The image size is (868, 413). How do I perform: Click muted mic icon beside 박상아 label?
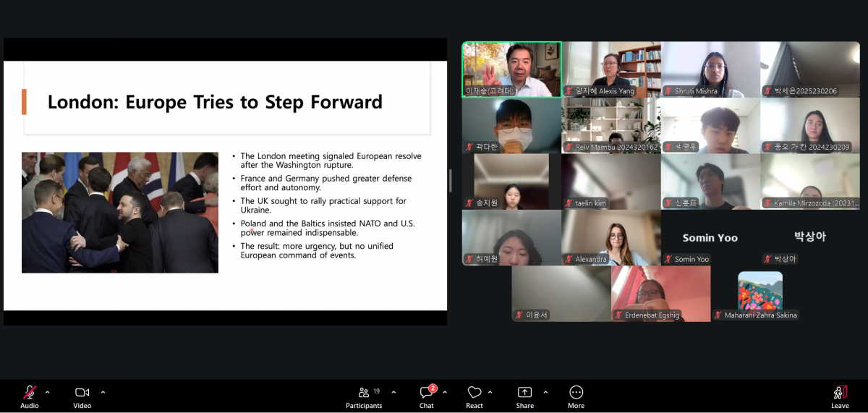tap(767, 259)
